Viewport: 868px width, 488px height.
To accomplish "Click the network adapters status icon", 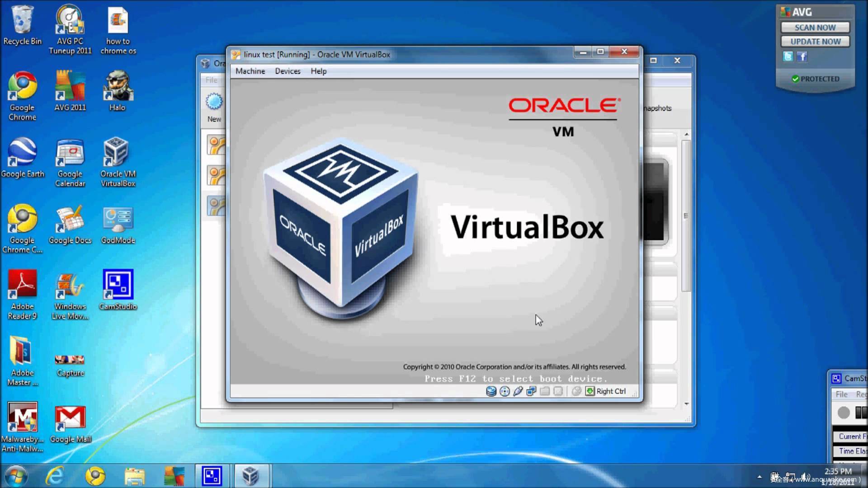I will point(531,391).
